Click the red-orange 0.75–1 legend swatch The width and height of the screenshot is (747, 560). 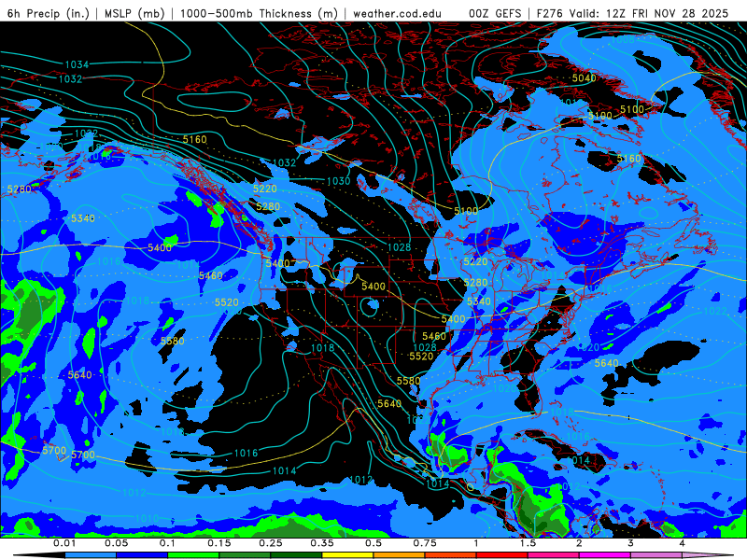[451, 555]
